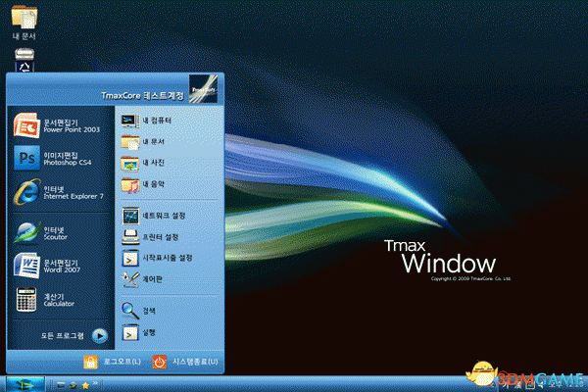Start Internet Explorer 7
Screen dimensions: 588x392
coord(59,192)
